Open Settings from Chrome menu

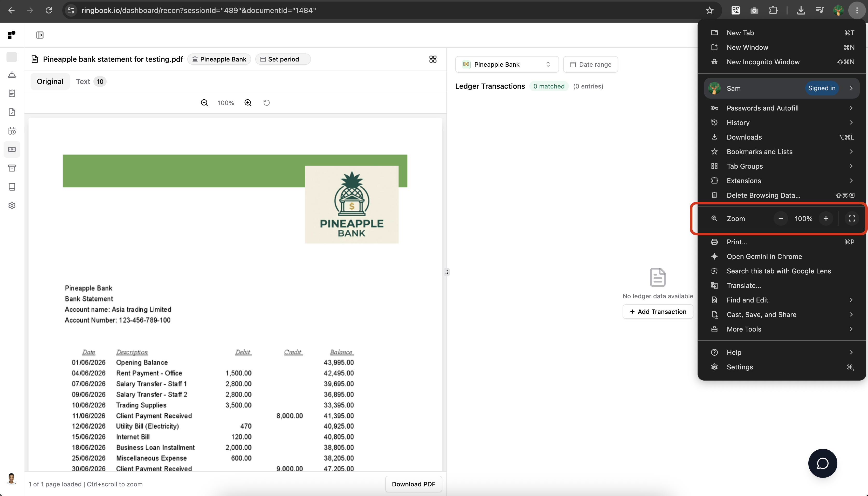[781, 367]
